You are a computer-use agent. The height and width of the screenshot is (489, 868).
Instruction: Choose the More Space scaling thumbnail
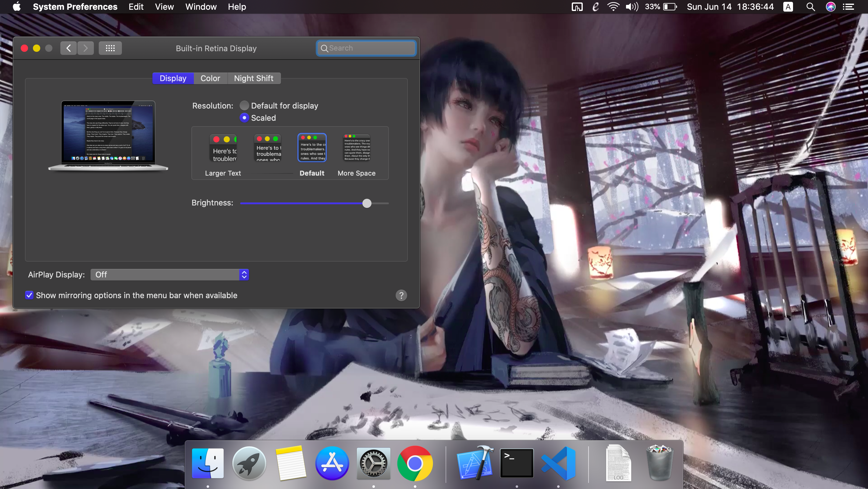[x=357, y=148]
